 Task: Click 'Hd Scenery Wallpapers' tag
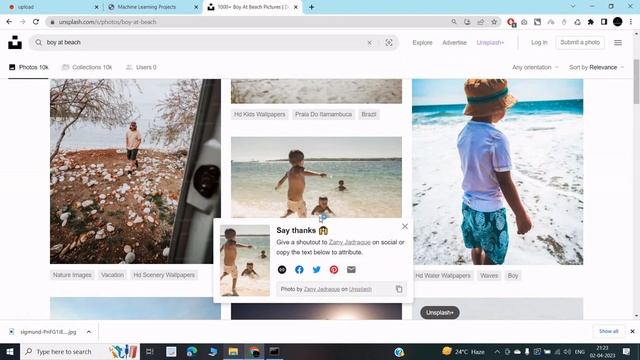pyautogui.click(x=164, y=275)
